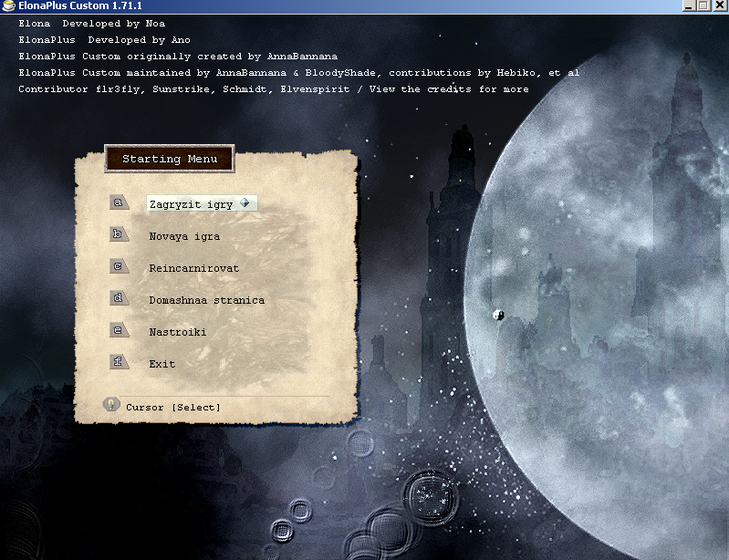Click the 'Cursor [Select]' hint text
This screenshot has width=729, height=560.
173,407
